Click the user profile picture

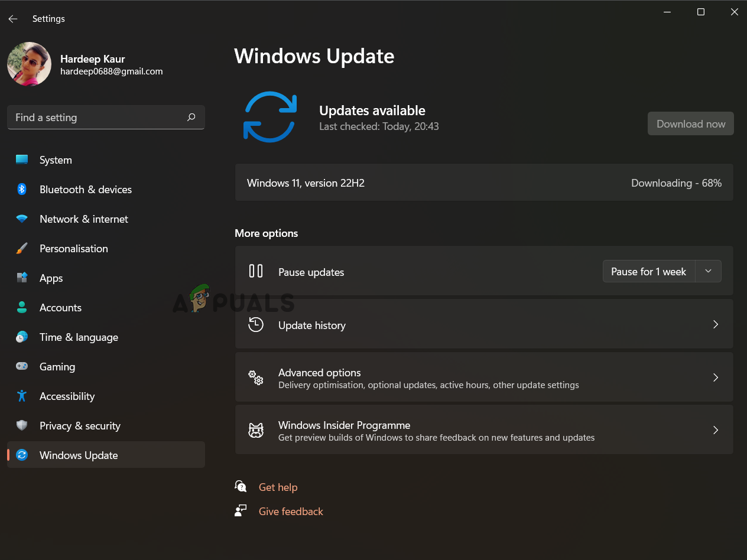30,64
